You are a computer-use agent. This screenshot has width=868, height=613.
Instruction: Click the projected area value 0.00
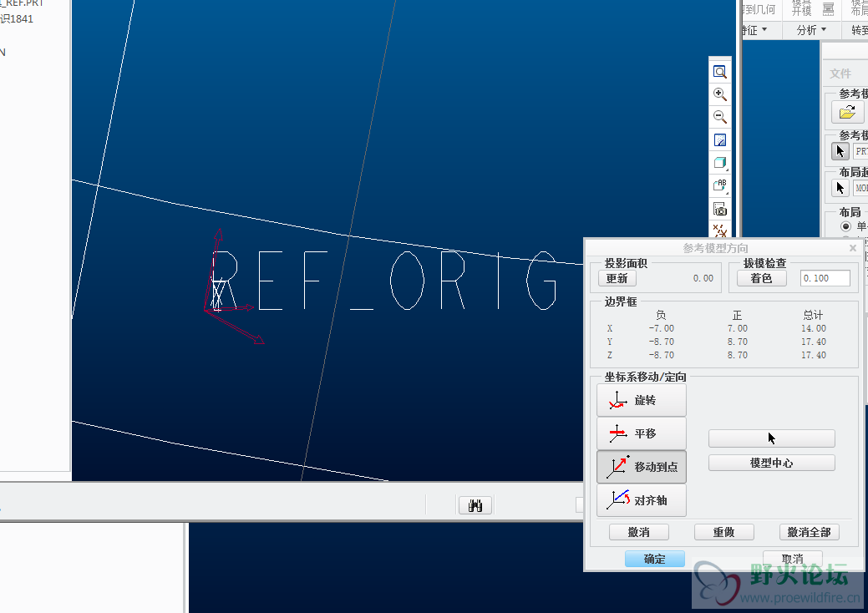(x=703, y=278)
